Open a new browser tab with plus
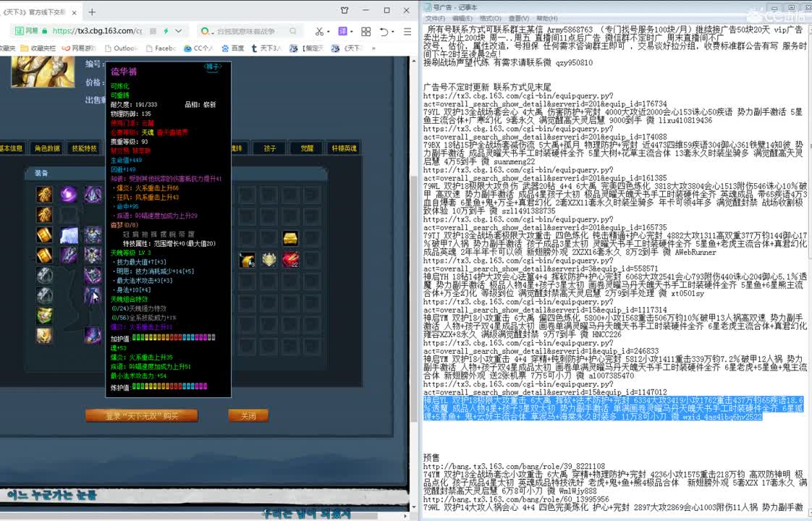 point(92,12)
